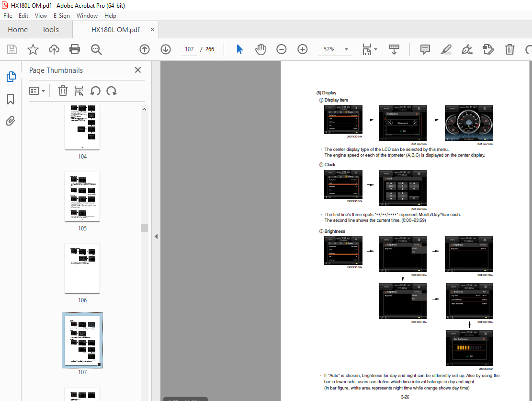Open the zoom percentage dropdown
The width and height of the screenshot is (532, 401).
[346, 49]
